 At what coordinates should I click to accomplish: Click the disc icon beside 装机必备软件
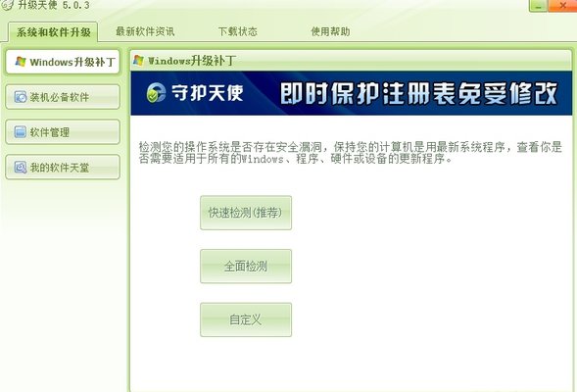click(x=21, y=97)
